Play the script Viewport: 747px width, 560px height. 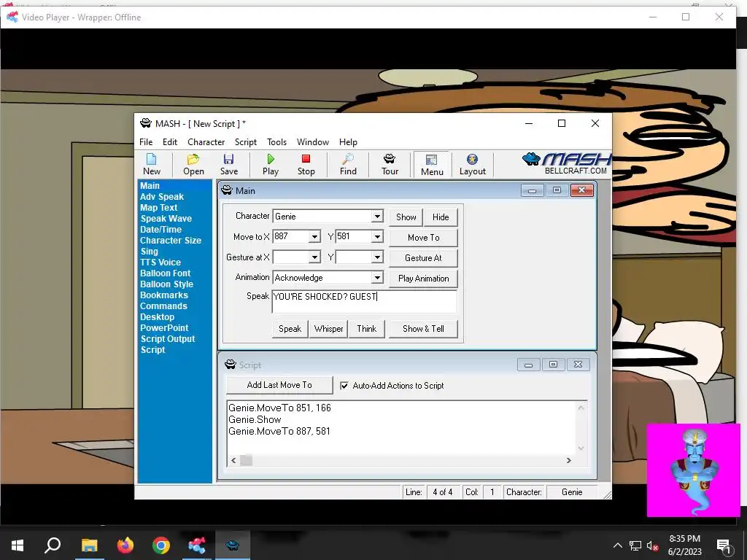click(x=271, y=164)
